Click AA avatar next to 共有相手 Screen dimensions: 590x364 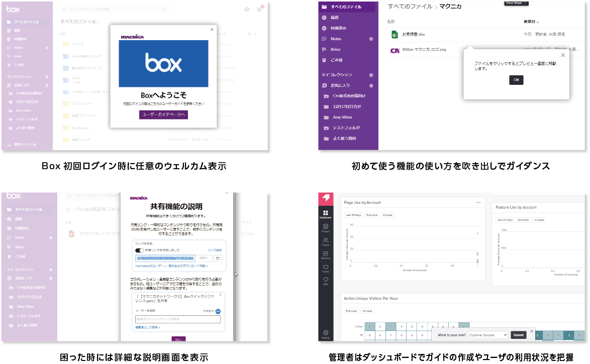(218, 311)
